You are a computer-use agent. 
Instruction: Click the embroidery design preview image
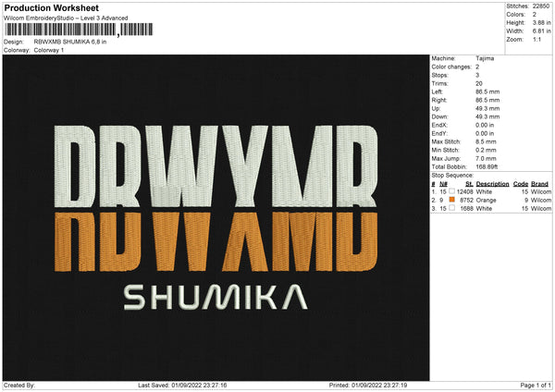pos(216,217)
